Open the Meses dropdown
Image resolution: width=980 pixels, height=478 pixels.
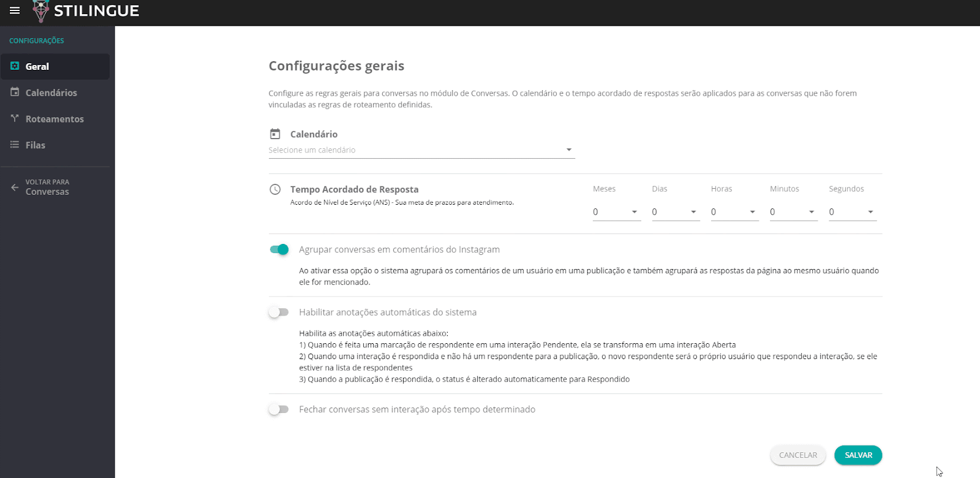click(x=616, y=212)
